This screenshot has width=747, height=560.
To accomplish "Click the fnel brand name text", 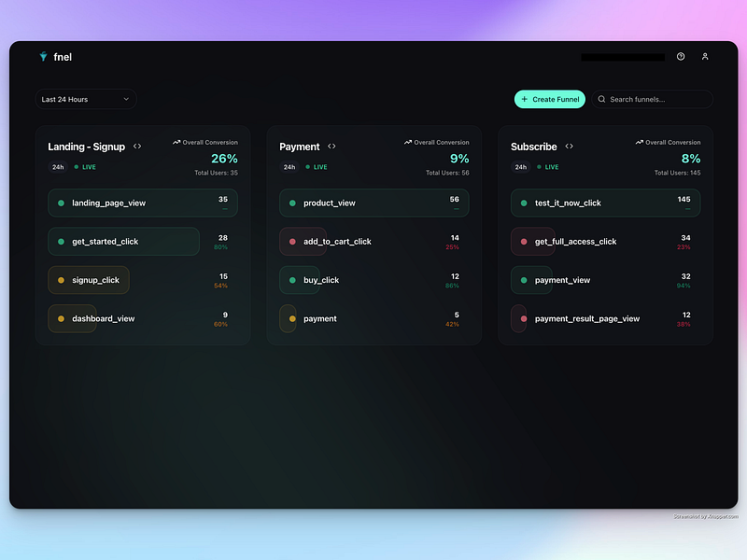I will [x=63, y=57].
